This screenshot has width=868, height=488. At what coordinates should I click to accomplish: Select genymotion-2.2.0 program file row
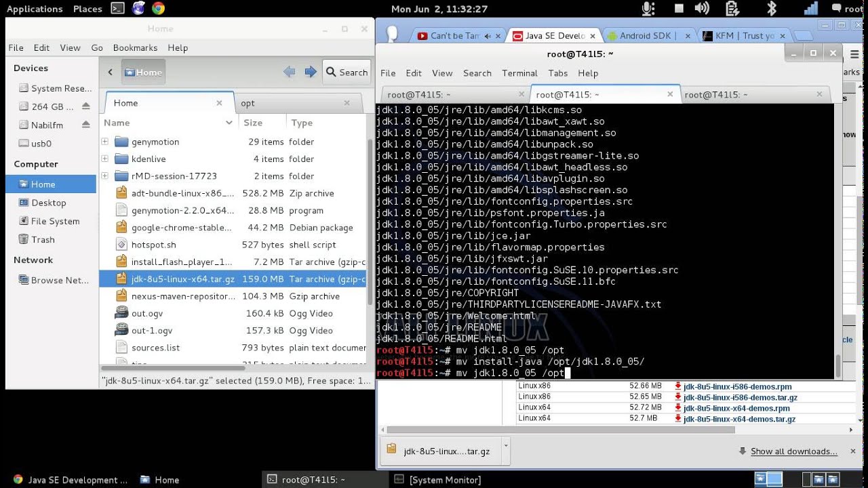pyautogui.click(x=234, y=210)
